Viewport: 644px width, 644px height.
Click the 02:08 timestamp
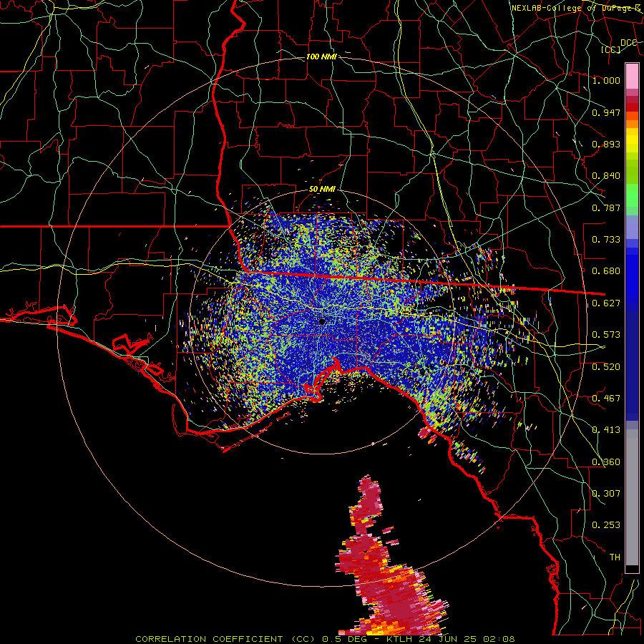[499, 639]
